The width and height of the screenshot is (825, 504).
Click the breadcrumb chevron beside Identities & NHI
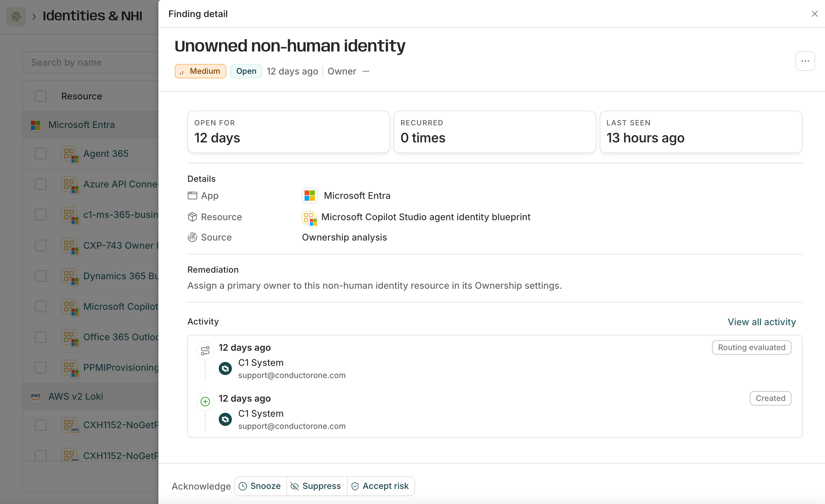click(x=34, y=16)
